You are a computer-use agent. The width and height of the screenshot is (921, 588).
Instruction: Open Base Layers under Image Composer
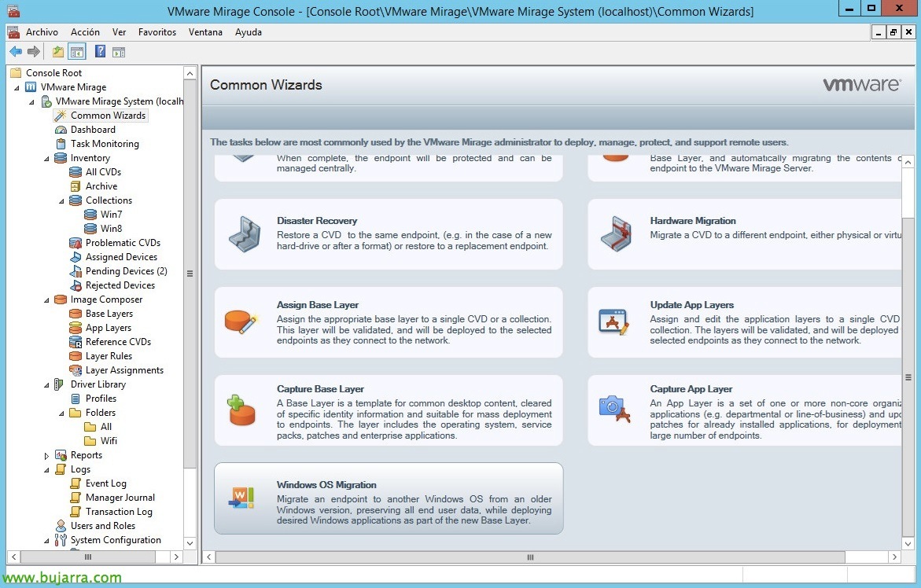(109, 314)
